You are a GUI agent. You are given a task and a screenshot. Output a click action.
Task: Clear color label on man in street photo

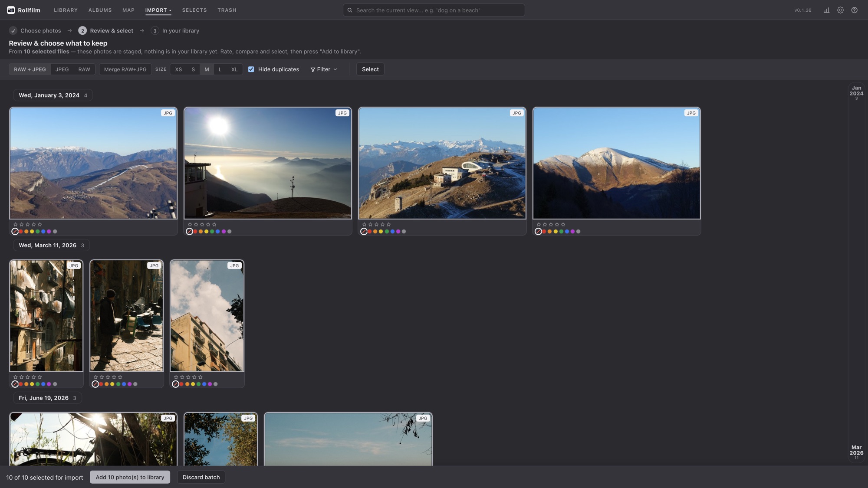pyautogui.click(x=95, y=384)
